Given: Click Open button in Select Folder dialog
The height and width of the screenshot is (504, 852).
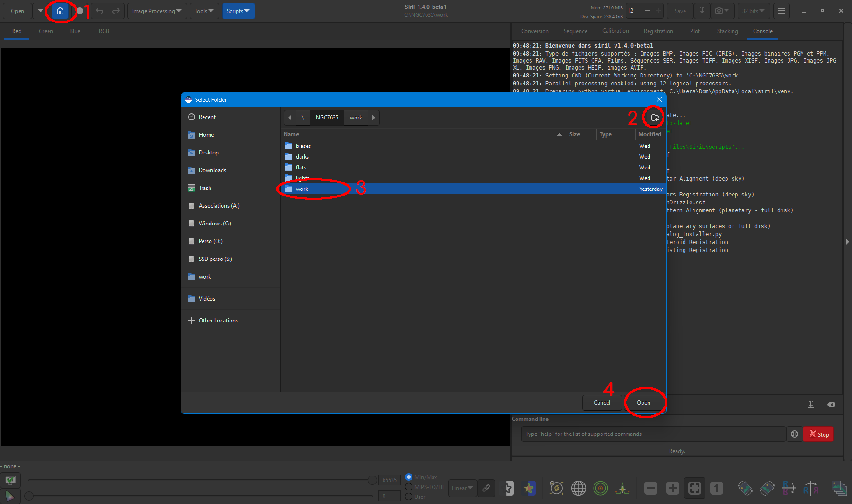Looking at the screenshot, I should (643, 403).
